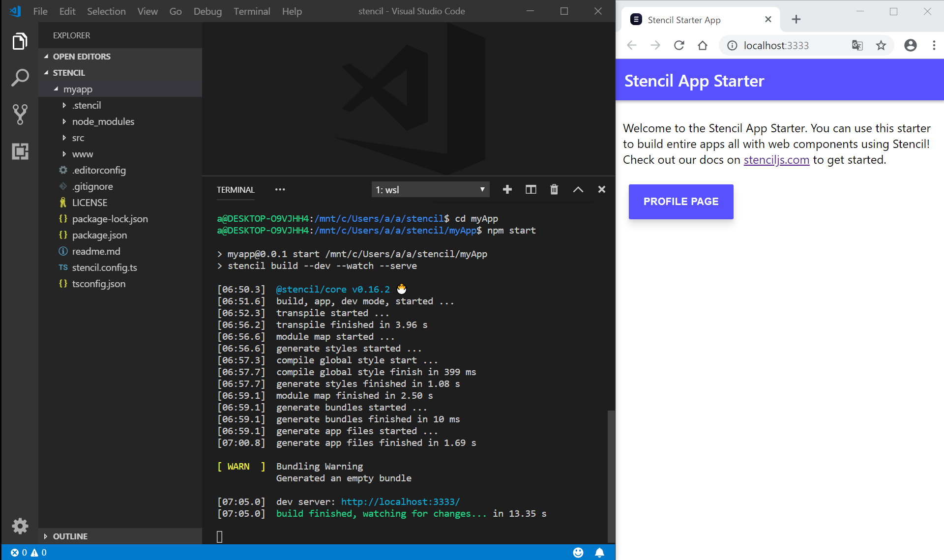Click the terminal scrollbar thumb
944x560 pixels.
point(611,476)
